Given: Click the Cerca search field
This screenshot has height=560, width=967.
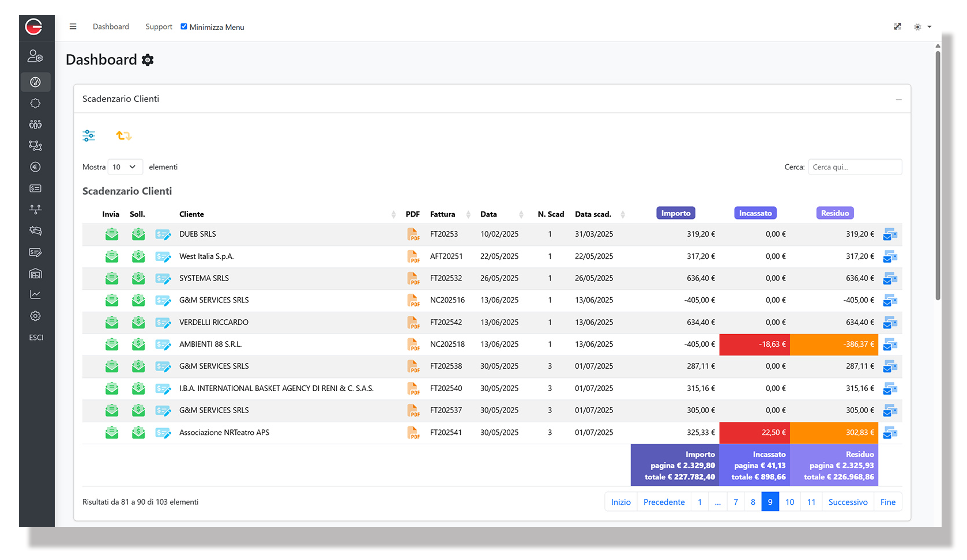Looking at the screenshot, I should [x=855, y=167].
